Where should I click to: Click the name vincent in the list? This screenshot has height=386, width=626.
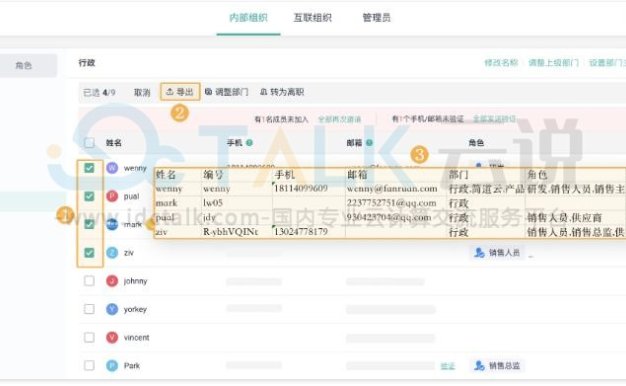(x=136, y=338)
